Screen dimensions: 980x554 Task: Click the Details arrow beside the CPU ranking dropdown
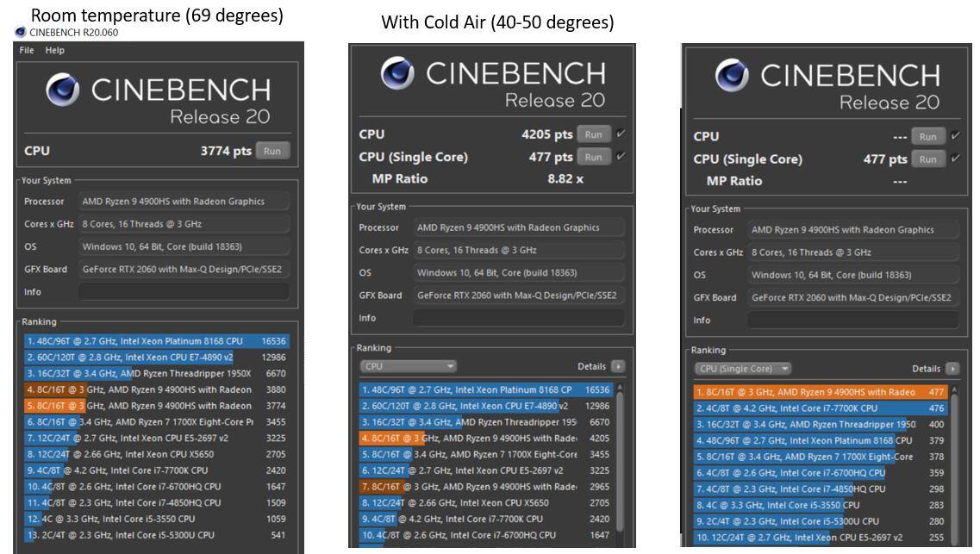click(x=615, y=366)
